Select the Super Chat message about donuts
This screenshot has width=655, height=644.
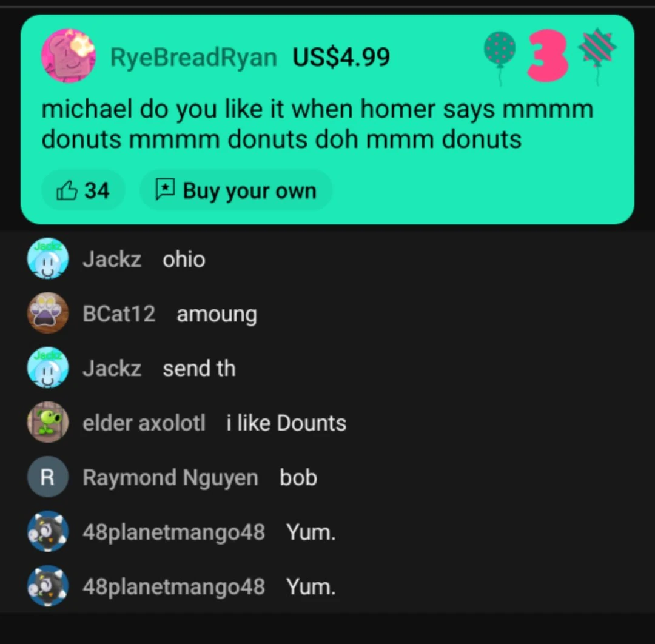coord(317,124)
